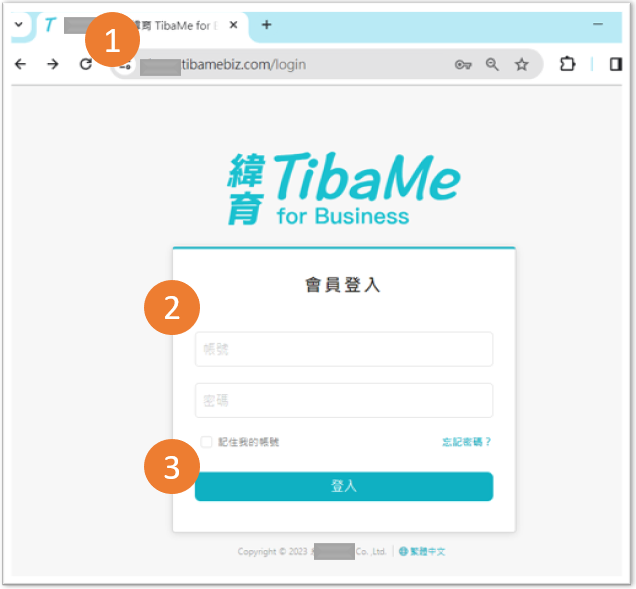Focus the 帳號 account field
The height and width of the screenshot is (589, 636).
[x=343, y=349]
